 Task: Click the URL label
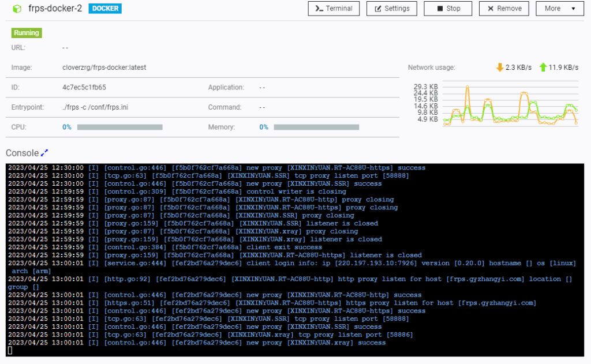pos(18,48)
